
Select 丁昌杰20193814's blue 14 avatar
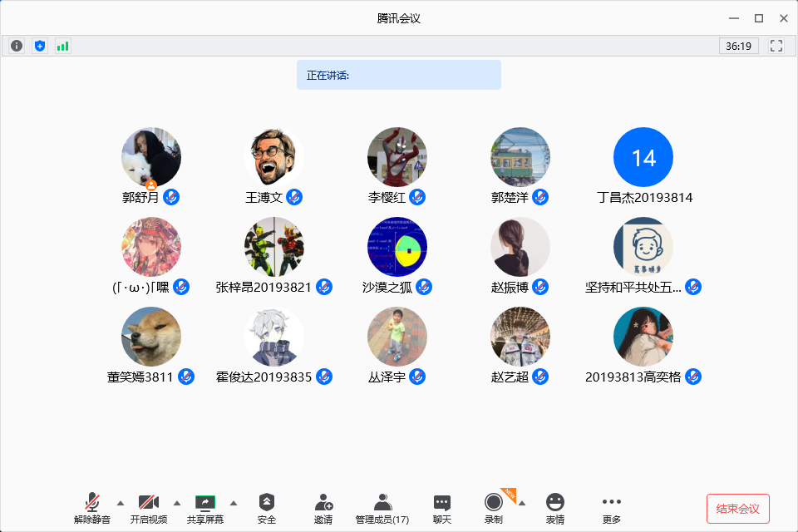pos(643,157)
